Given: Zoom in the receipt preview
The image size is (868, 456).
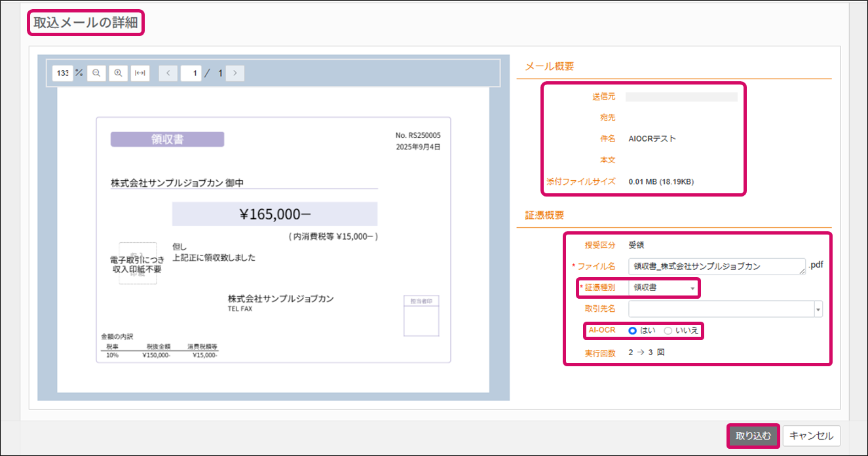Looking at the screenshot, I should point(119,73).
